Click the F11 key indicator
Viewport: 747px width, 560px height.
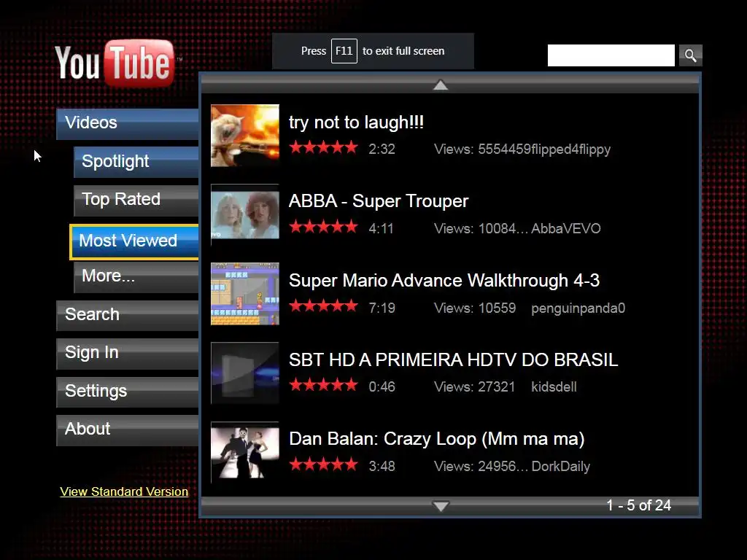coord(344,51)
